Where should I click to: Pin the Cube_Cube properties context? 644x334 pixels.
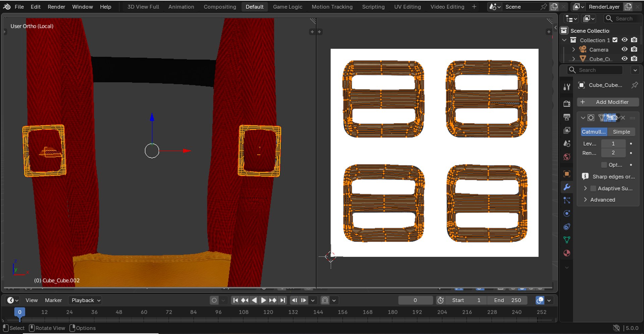635,85
